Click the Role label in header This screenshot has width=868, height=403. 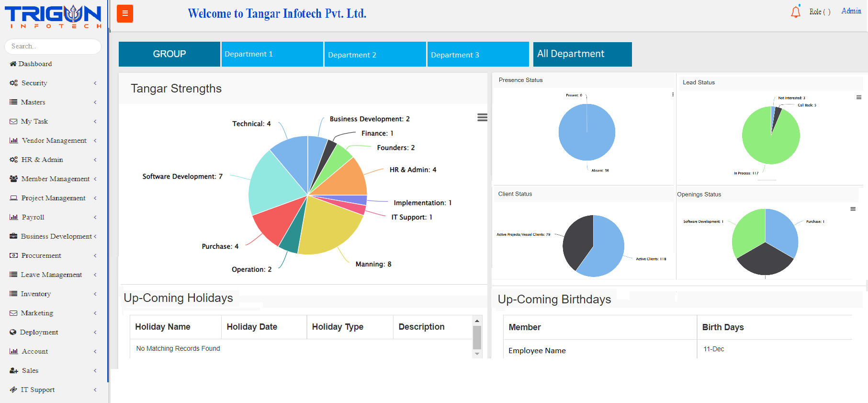(820, 12)
